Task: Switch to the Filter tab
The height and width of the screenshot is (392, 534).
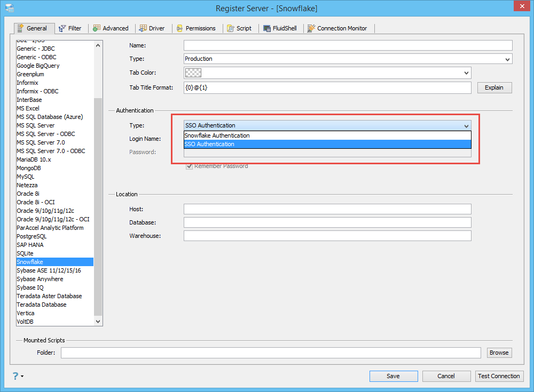Action: point(70,29)
